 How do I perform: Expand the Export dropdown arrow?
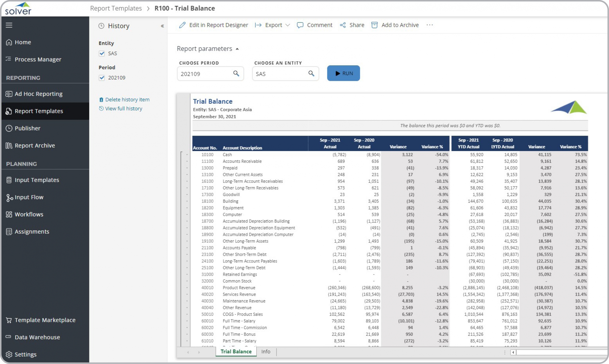click(288, 25)
